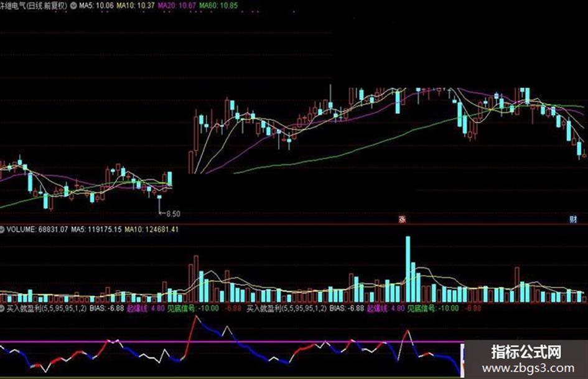Click the VOLUME: 68831.07 label
This screenshot has height=379, width=588.
[37, 229]
